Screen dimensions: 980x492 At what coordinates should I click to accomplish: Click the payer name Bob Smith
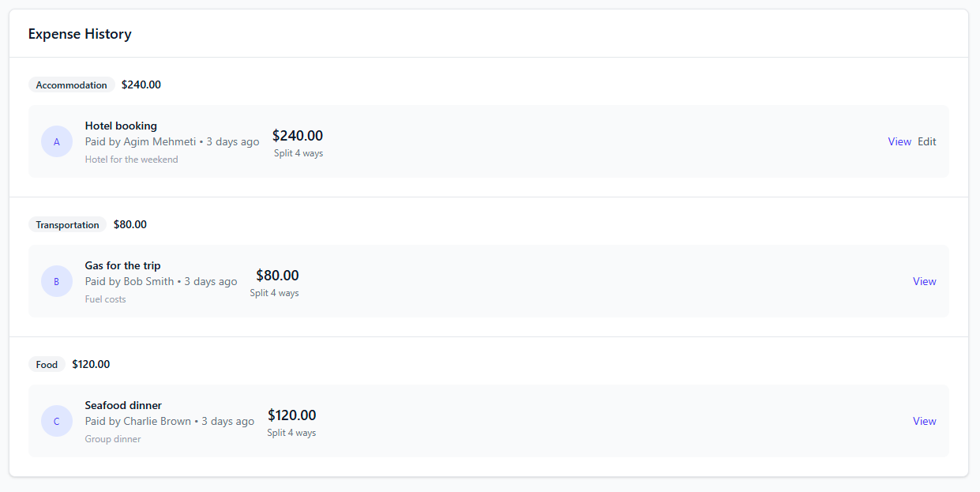point(156,281)
